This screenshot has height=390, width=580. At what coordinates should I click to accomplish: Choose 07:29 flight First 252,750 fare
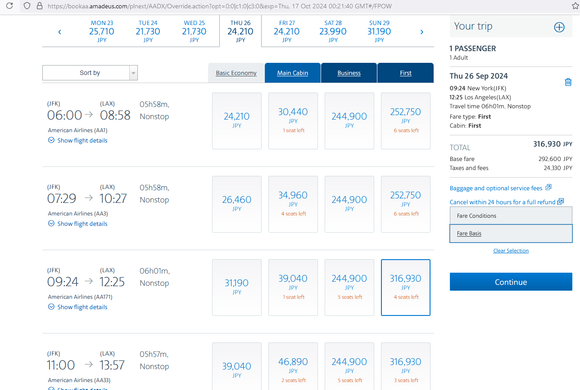(x=406, y=204)
